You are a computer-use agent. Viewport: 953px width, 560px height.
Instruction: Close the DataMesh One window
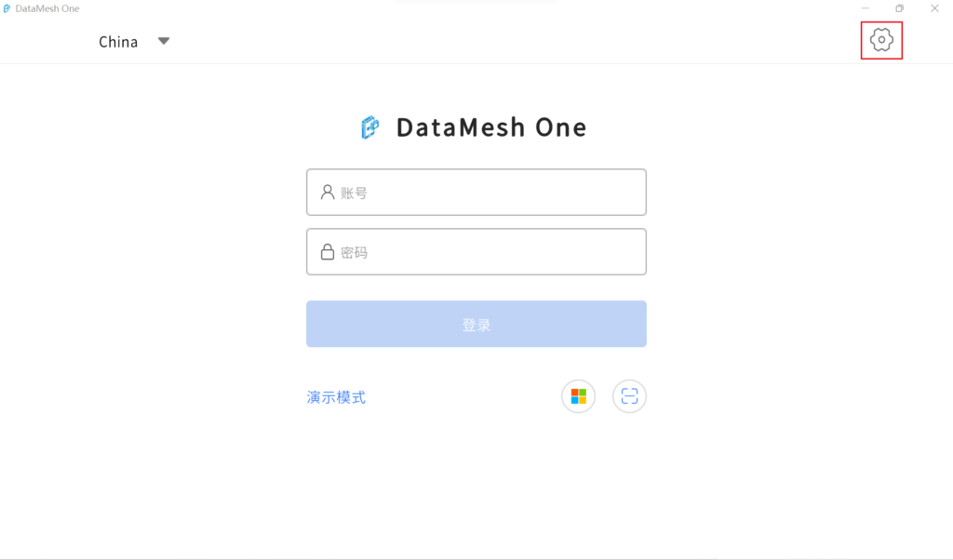point(934,8)
